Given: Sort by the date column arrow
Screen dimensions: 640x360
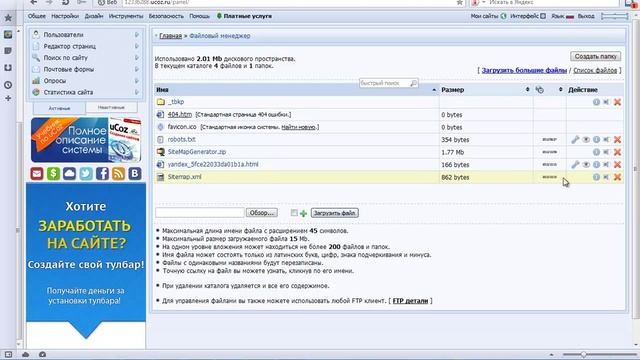Looking at the screenshot, I should click(560, 89).
